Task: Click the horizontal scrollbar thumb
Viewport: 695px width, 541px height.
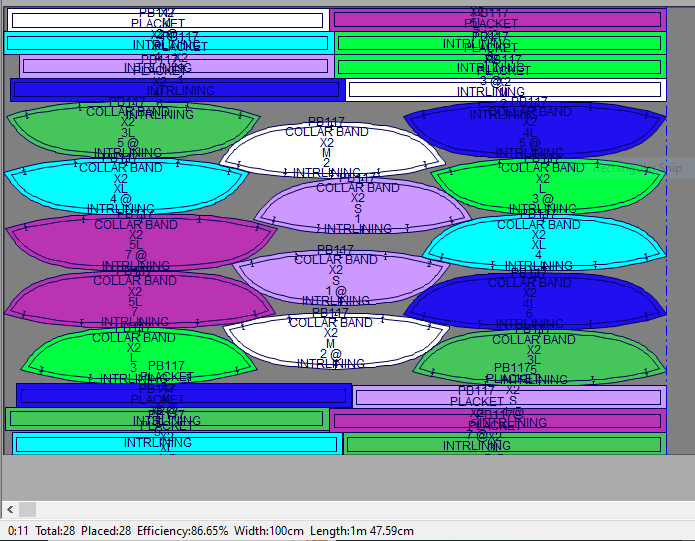Action: [x=27, y=509]
